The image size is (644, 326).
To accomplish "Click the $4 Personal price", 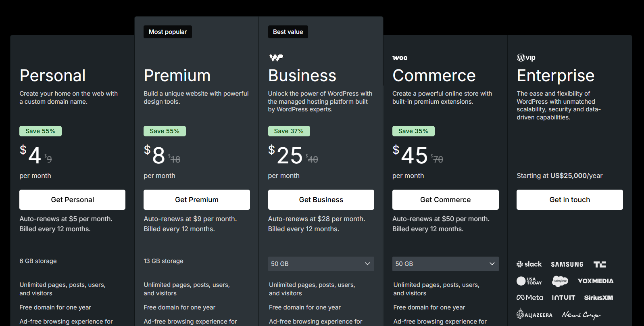I will 31,155.
